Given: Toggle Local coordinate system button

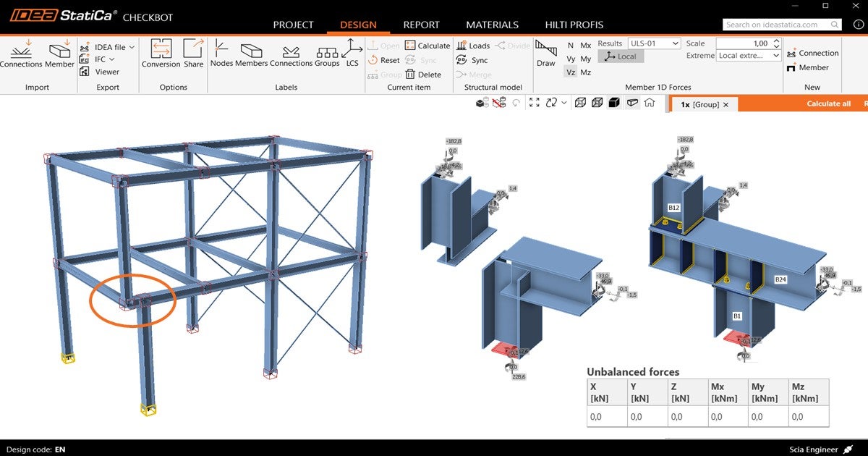Looking at the screenshot, I should click(621, 56).
